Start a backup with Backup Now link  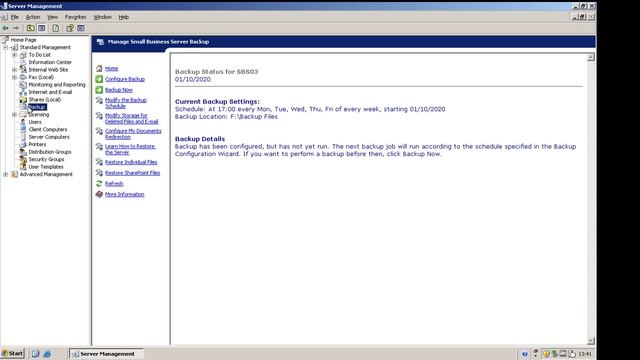[x=119, y=90]
